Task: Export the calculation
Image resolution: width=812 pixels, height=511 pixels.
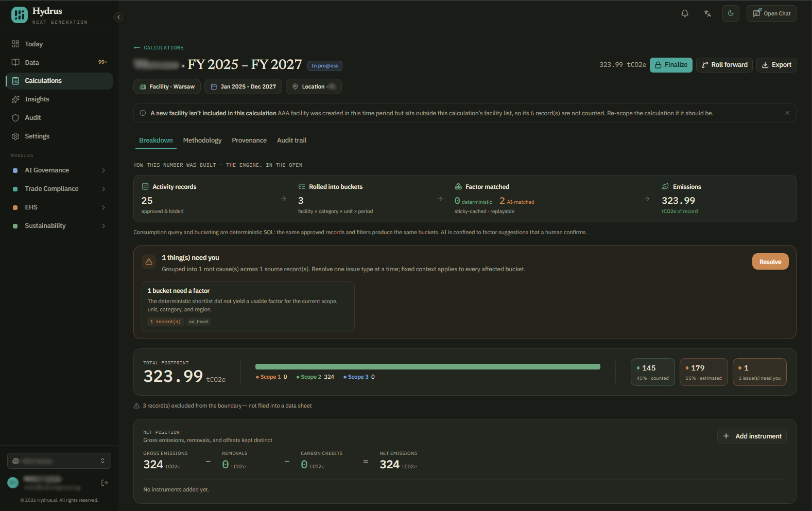Action: coord(776,65)
